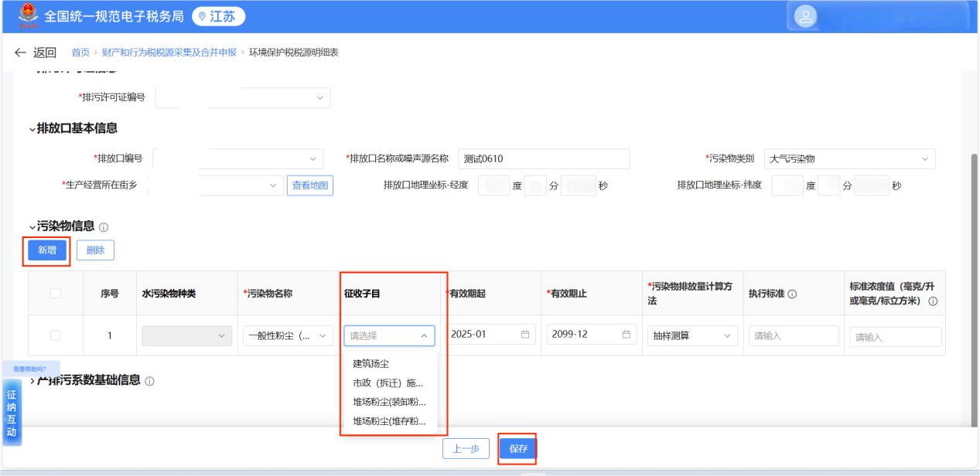Click the user avatar icon

pyautogui.click(x=806, y=16)
